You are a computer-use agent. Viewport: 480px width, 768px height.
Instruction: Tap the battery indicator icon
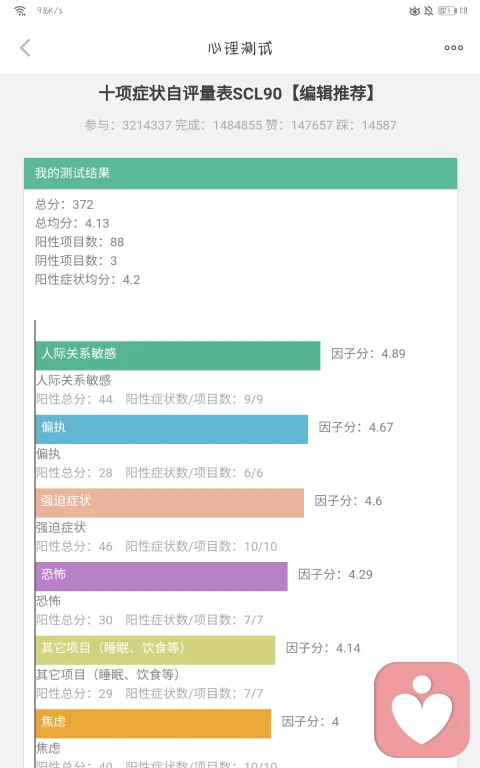click(x=447, y=10)
